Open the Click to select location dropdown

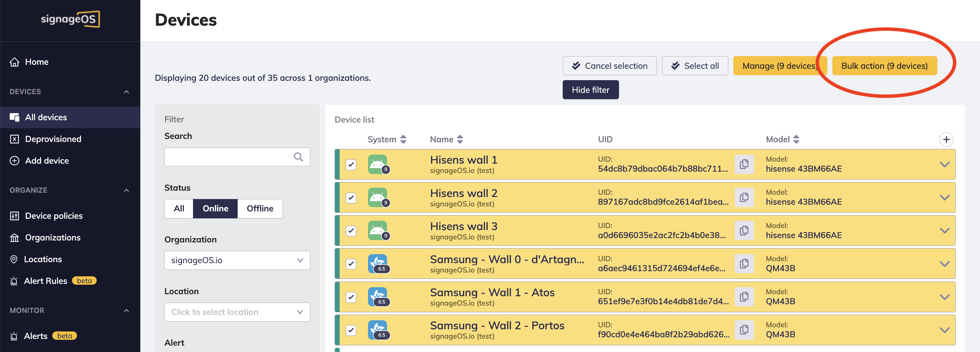coord(237,312)
